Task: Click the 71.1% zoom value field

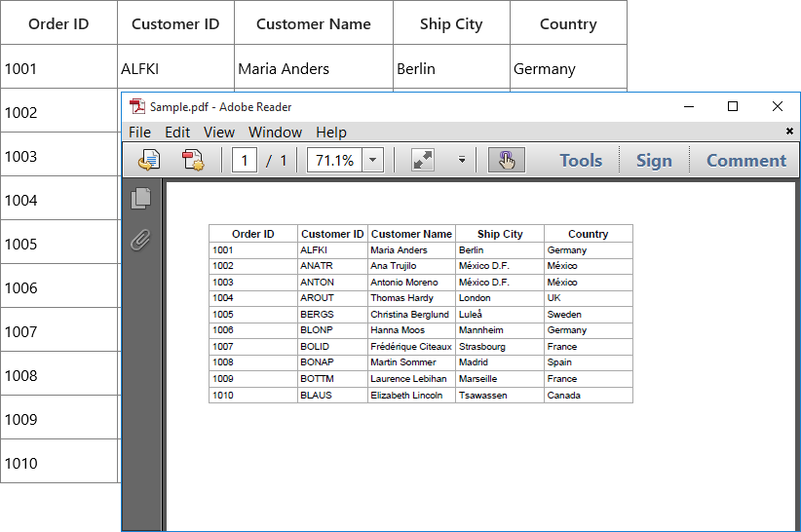Action: point(334,161)
